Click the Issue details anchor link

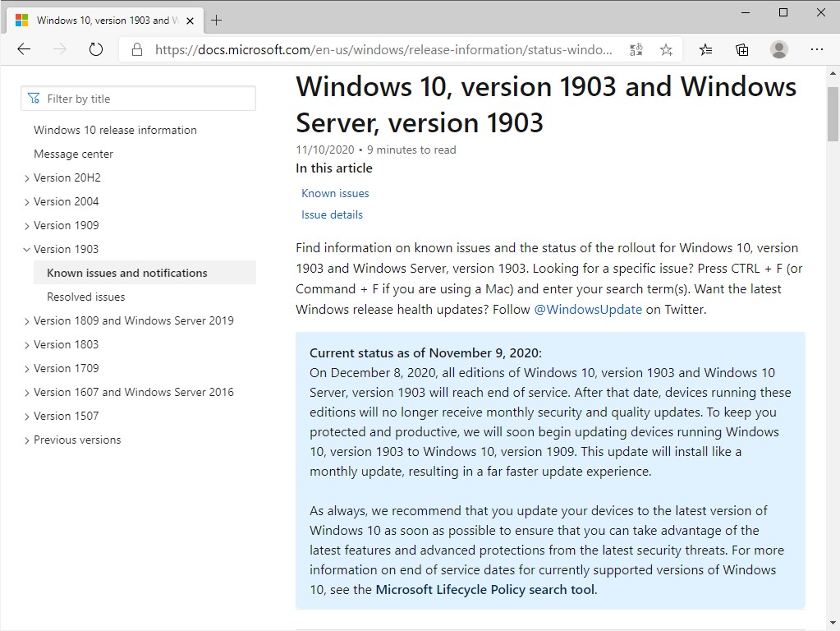[x=332, y=214]
